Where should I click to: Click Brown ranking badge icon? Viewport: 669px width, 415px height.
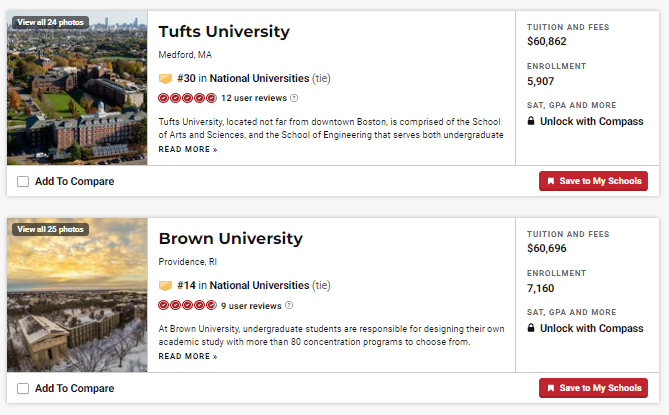(165, 285)
